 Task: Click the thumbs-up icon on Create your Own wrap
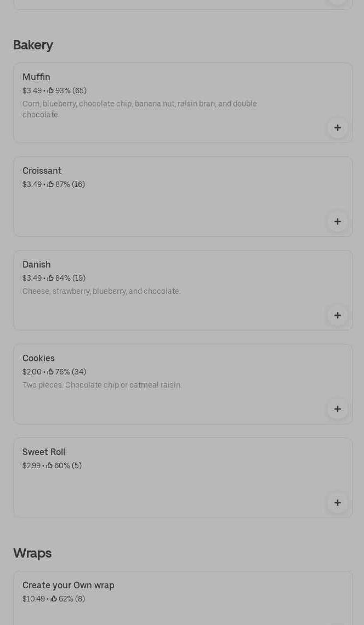[54, 599]
